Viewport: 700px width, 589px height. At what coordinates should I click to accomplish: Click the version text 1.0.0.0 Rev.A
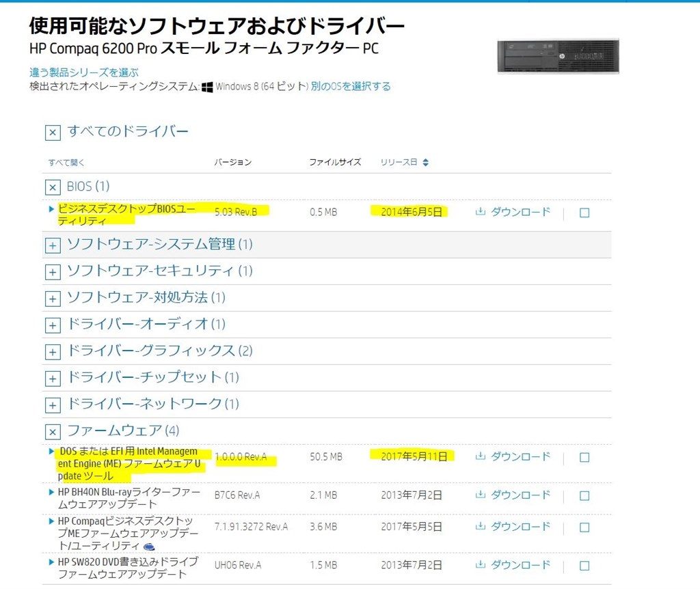point(241,457)
